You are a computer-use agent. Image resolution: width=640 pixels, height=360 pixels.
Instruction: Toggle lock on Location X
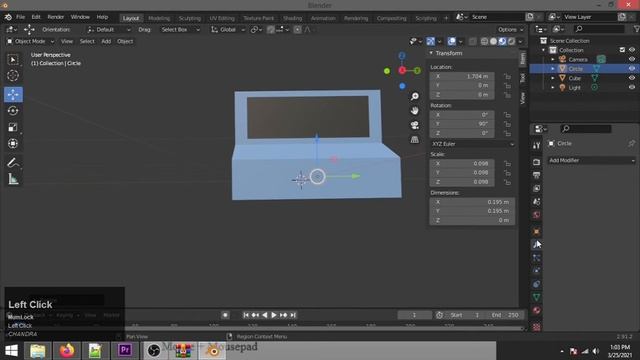pyautogui.click(x=507, y=76)
